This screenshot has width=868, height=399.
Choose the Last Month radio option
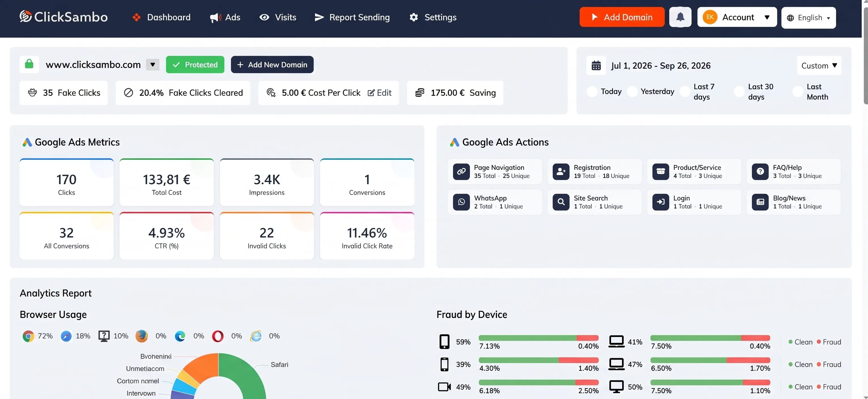click(x=797, y=92)
